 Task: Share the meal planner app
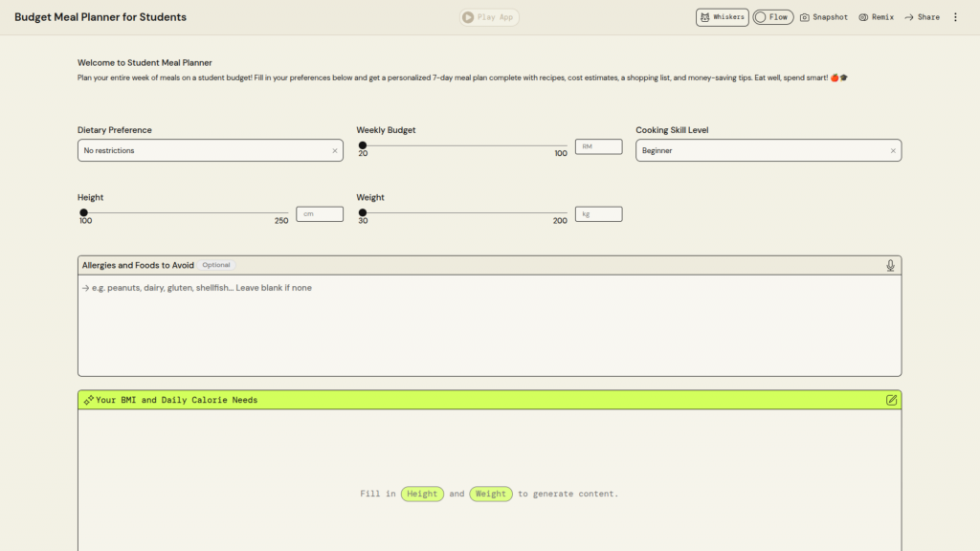(922, 17)
